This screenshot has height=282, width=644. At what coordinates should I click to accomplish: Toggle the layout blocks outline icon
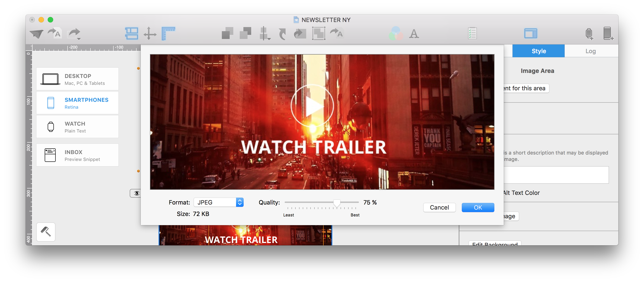132,33
